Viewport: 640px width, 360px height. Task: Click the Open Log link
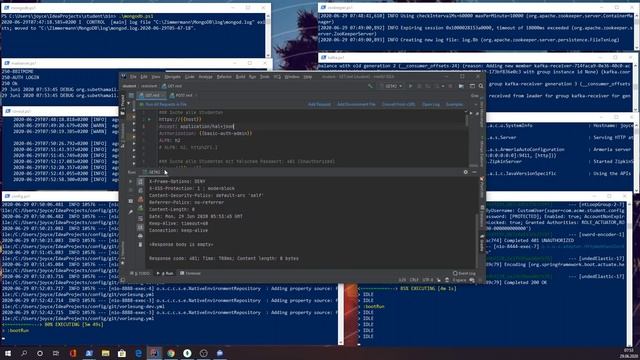[x=431, y=104]
